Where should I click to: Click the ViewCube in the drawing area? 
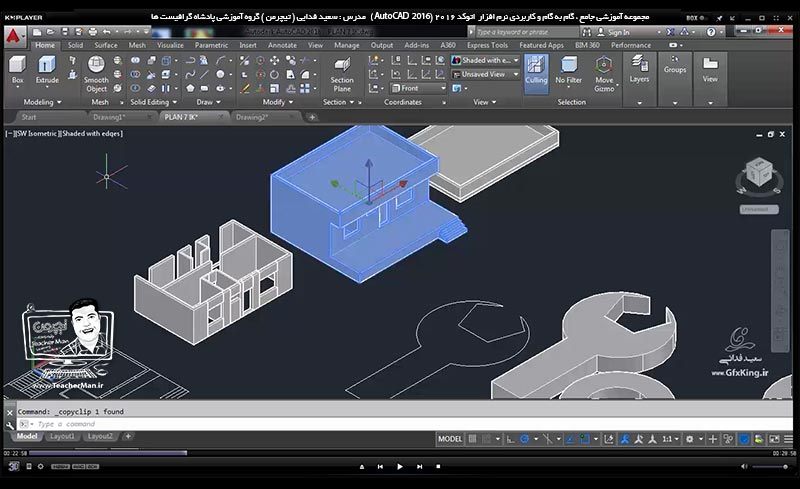pos(759,173)
